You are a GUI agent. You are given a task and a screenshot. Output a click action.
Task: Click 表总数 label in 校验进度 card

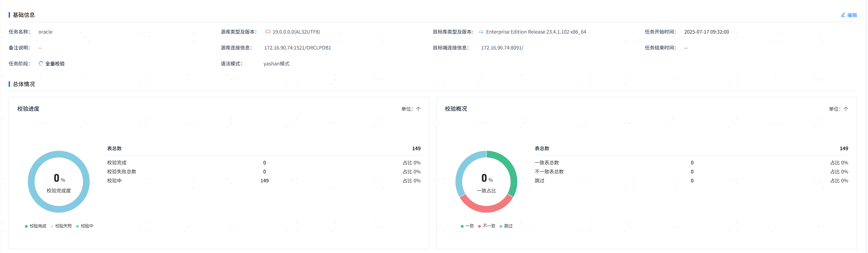(x=114, y=148)
